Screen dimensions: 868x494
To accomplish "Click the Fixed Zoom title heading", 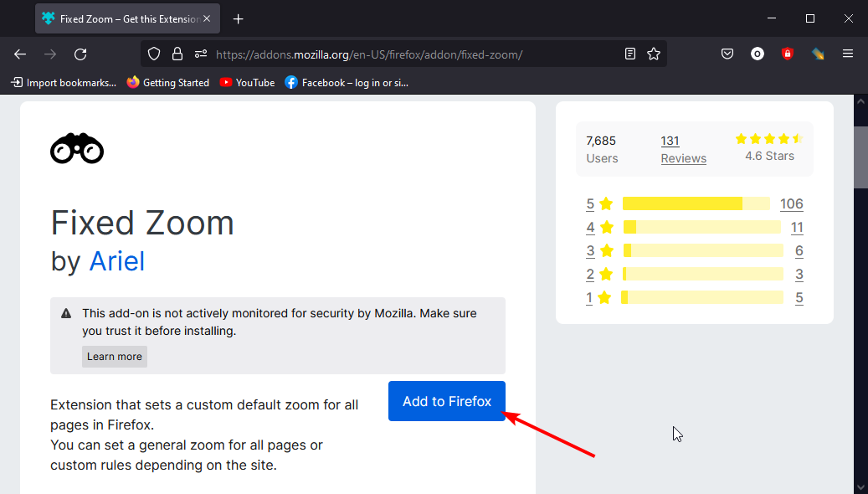I will point(142,223).
